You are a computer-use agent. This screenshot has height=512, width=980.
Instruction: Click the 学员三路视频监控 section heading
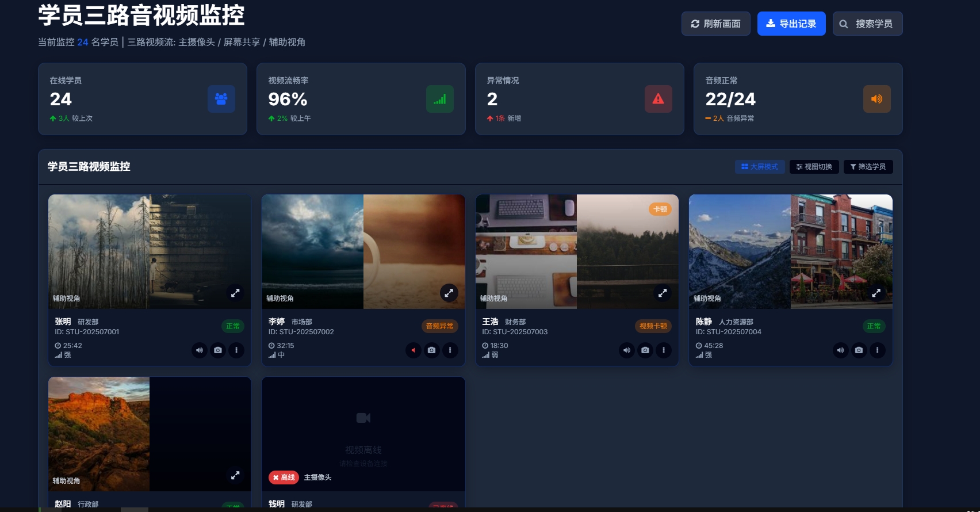(x=89, y=166)
